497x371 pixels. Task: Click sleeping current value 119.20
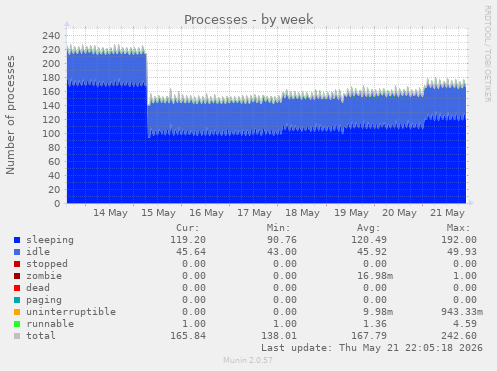(188, 240)
